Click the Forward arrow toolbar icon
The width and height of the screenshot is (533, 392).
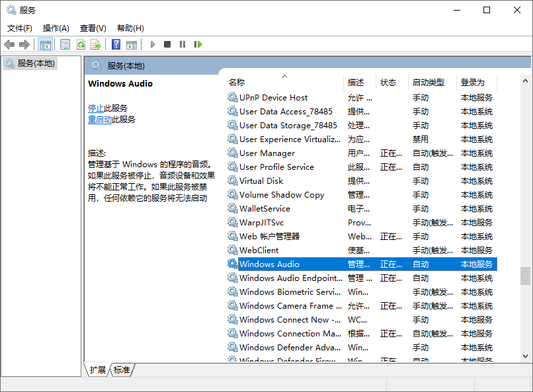(x=24, y=44)
